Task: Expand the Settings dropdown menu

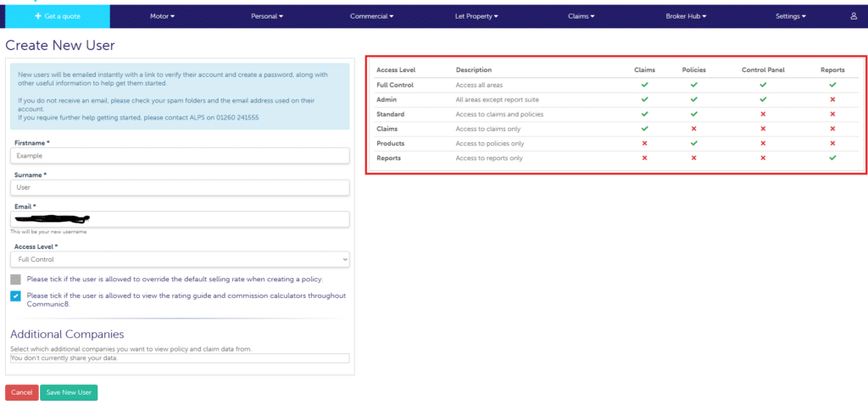Action: coord(791,16)
